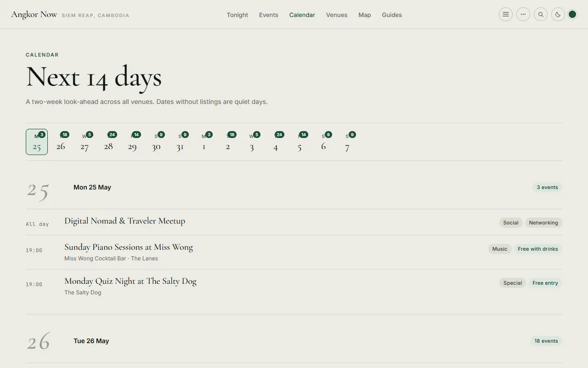The width and height of the screenshot is (588, 368).
Task: Select day 1 in date strip
Action: (204, 142)
